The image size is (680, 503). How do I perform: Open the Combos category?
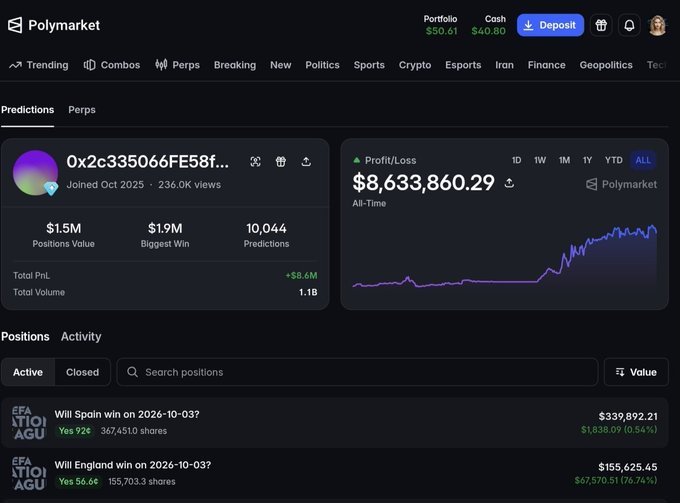coord(112,65)
